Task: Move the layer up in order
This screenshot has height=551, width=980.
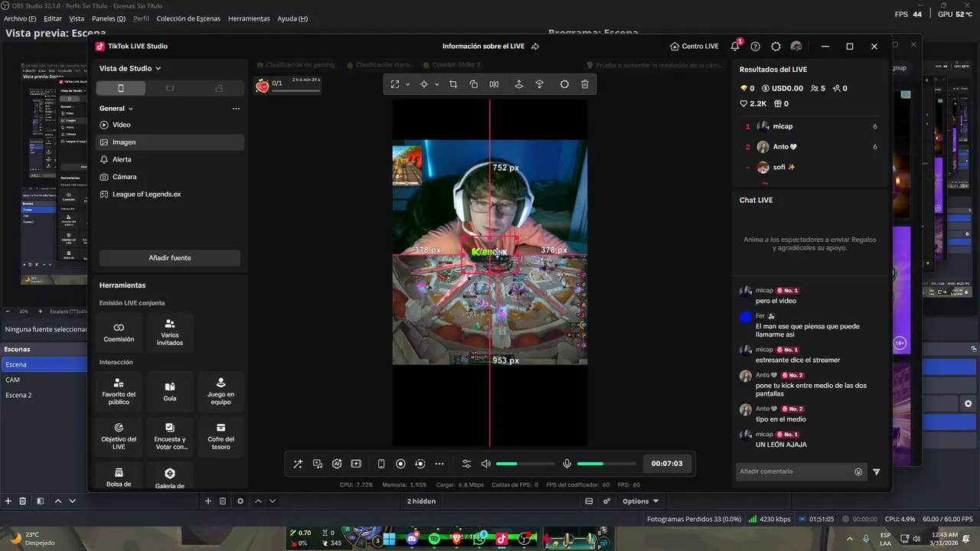Action: [x=518, y=84]
